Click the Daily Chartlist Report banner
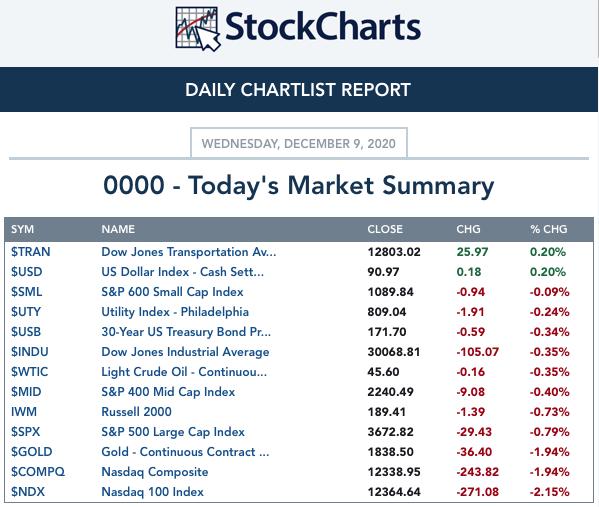This screenshot has width=599, height=507. (299, 90)
